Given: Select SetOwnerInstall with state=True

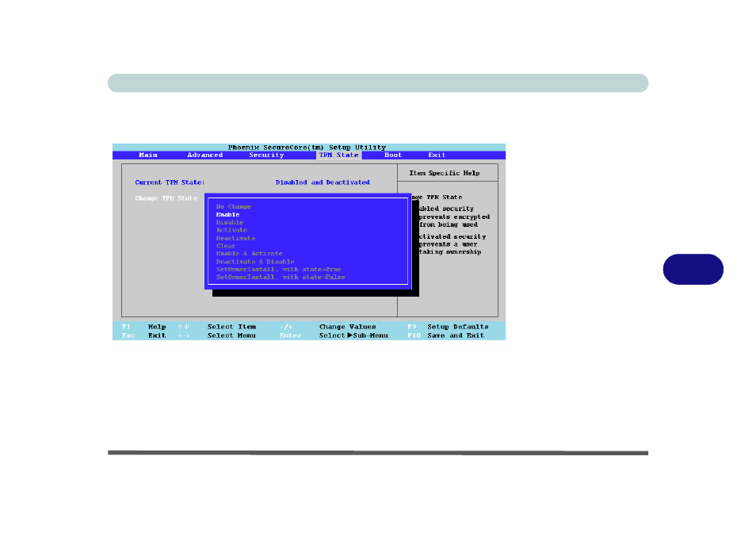Looking at the screenshot, I should tap(279, 269).
